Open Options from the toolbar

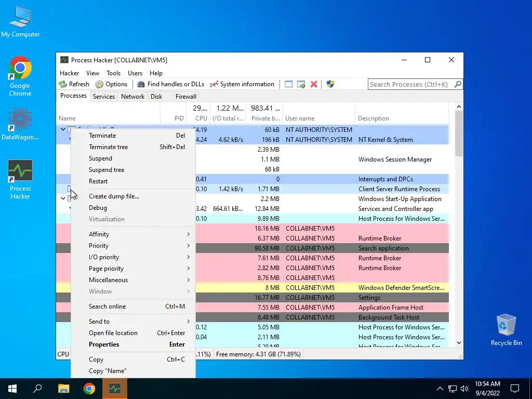tap(111, 84)
